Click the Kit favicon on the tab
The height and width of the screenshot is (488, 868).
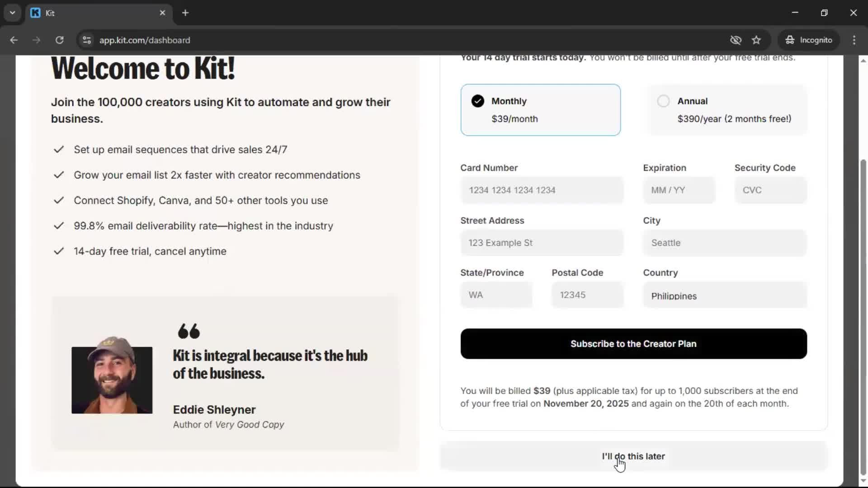coord(35,13)
